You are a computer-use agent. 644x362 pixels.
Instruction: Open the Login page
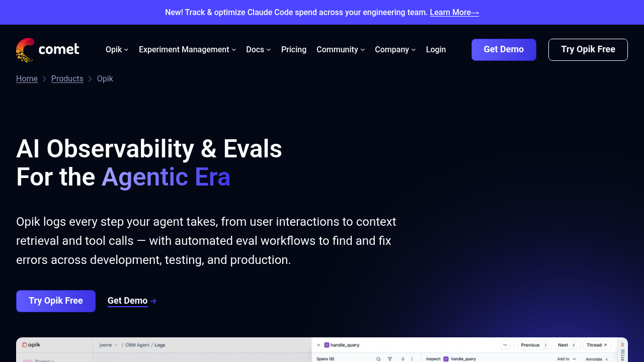point(436,49)
